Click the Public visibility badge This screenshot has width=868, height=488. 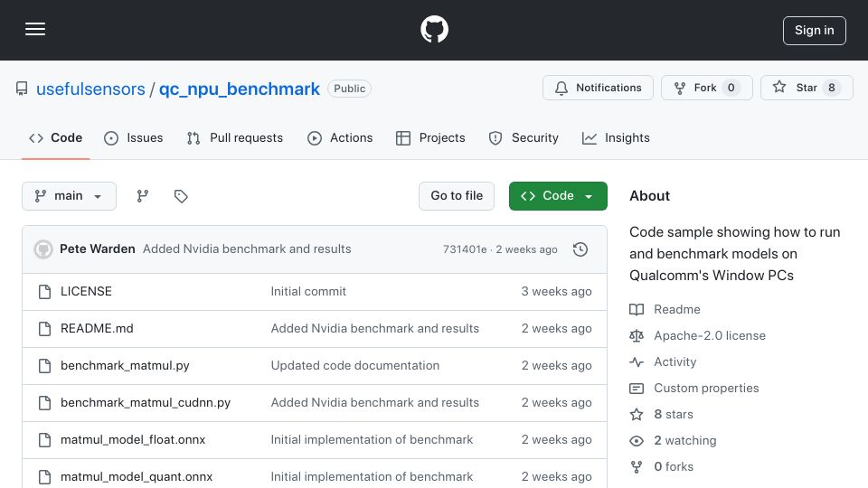click(x=349, y=89)
